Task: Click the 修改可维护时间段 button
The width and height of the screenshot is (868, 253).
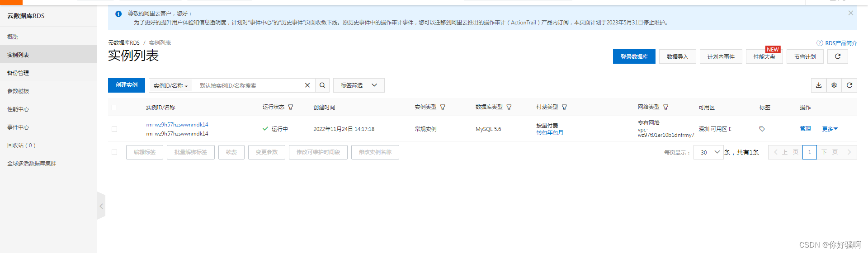Action: coord(318,152)
